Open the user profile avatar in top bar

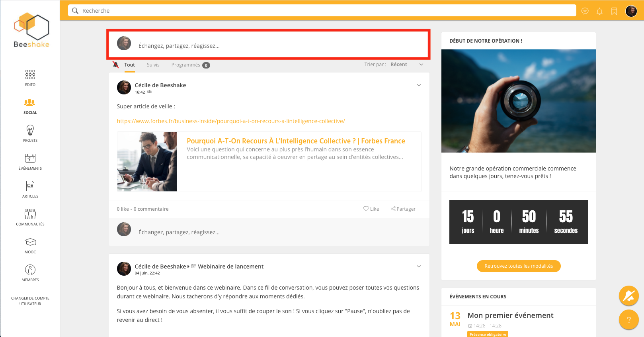pyautogui.click(x=631, y=11)
